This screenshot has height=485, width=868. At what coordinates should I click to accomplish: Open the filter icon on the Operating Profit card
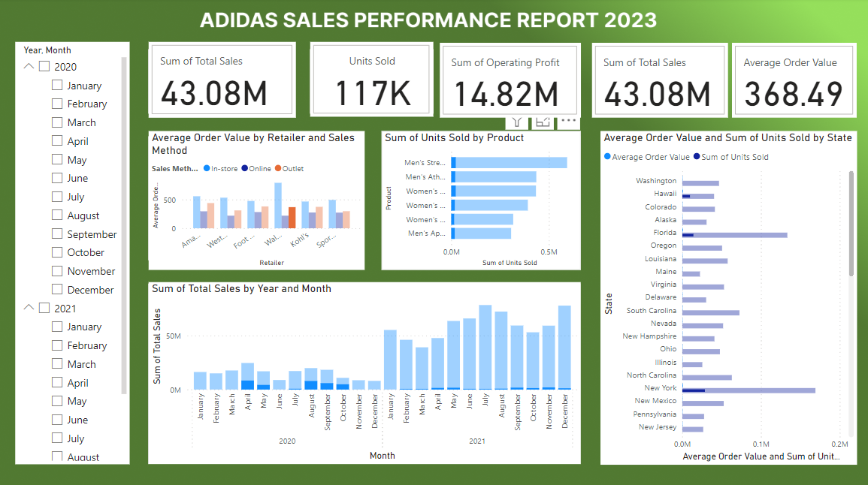point(516,122)
